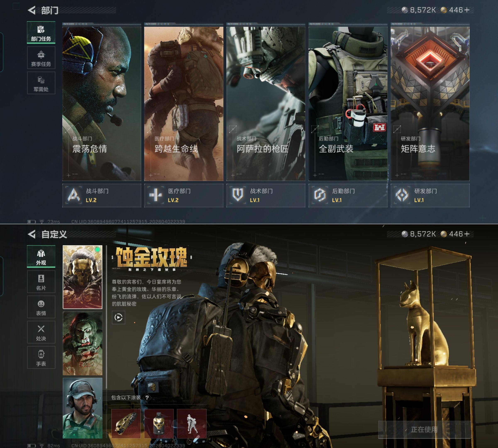Screen dimensions: 498x448
Task: Open the 军需处 sidebar icon
Action: [41, 83]
